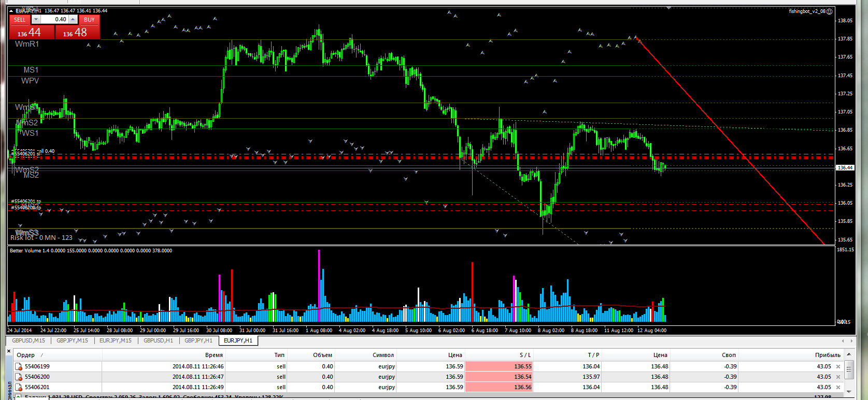Switch to the GBPJPY,M15 chart tab
This screenshot has width=868, height=400.
(72, 341)
